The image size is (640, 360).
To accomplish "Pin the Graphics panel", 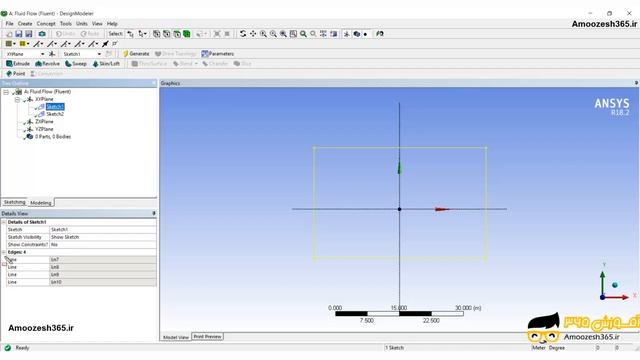I will pos(636,83).
